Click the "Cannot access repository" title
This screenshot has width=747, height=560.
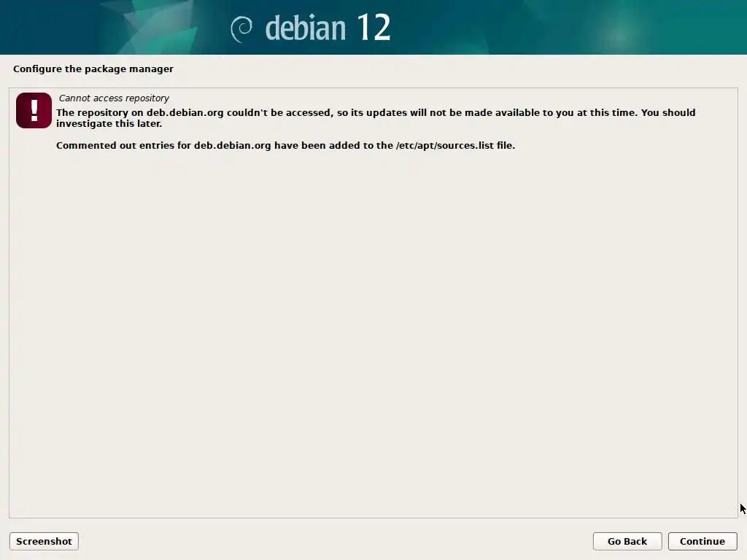point(114,98)
